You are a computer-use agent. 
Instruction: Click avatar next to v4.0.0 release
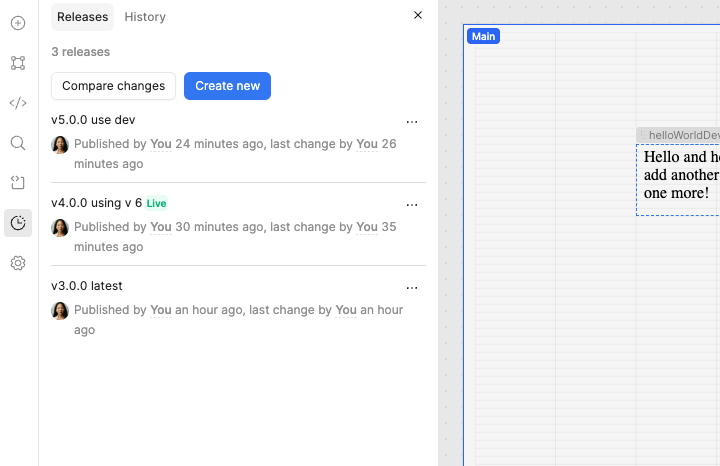[x=60, y=228]
